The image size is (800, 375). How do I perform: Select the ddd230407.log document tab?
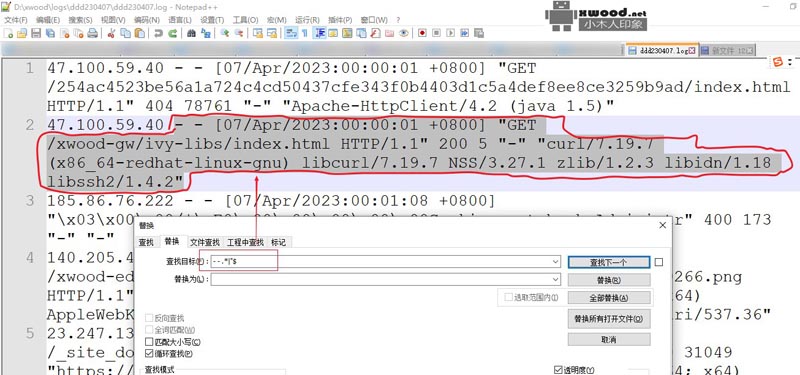coord(661,51)
